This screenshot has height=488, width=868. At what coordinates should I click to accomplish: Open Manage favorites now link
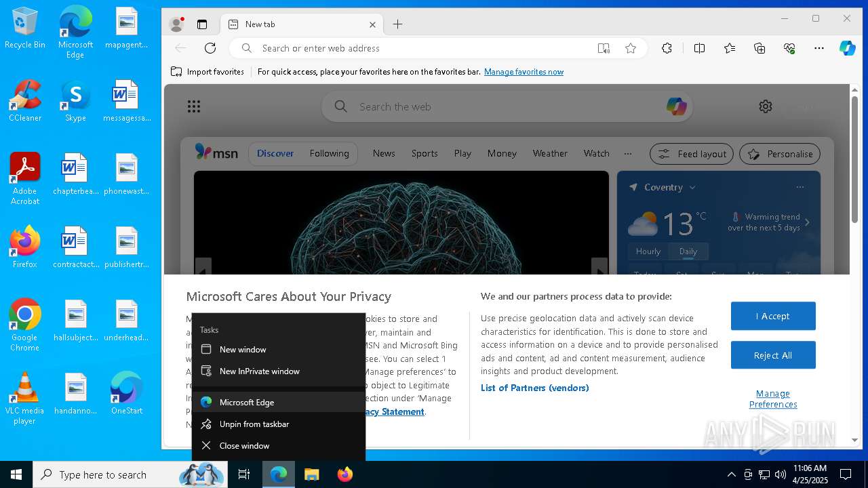coord(524,72)
